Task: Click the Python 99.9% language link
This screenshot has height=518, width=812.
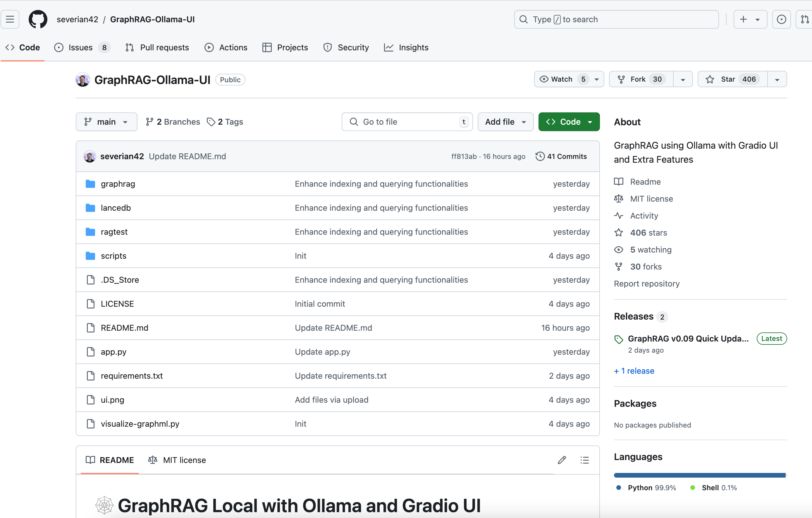Action: (646, 488)
